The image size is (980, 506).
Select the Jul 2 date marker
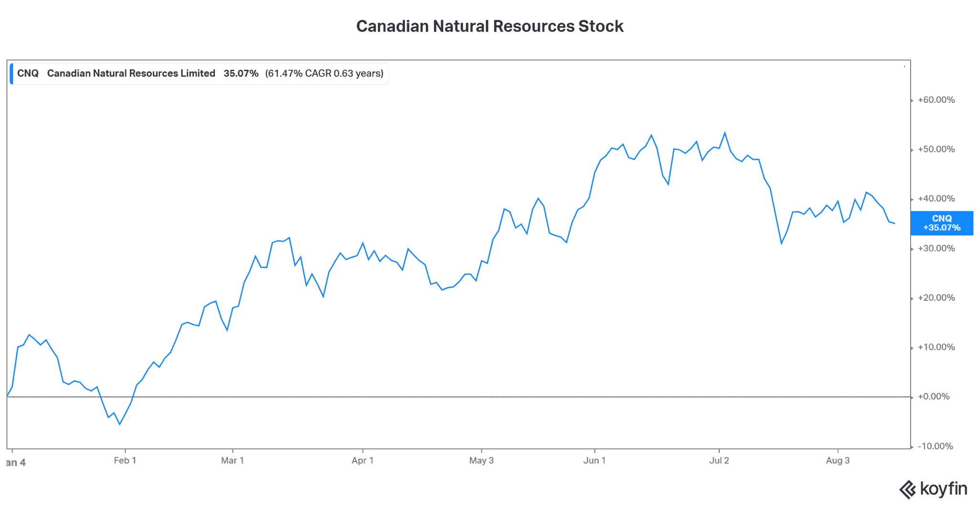(x=719, y=461)
